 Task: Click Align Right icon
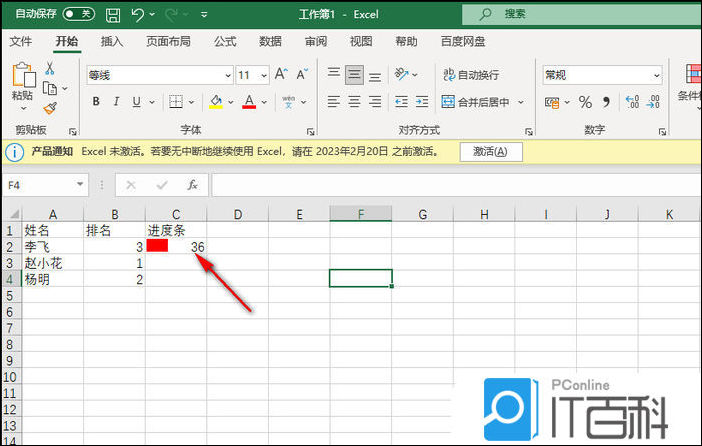375,102
